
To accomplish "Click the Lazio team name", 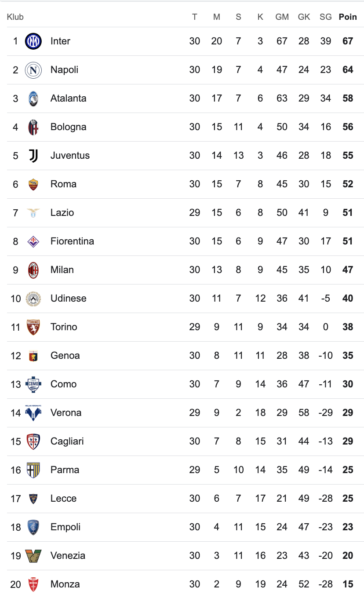I will [x=62, y=213].
